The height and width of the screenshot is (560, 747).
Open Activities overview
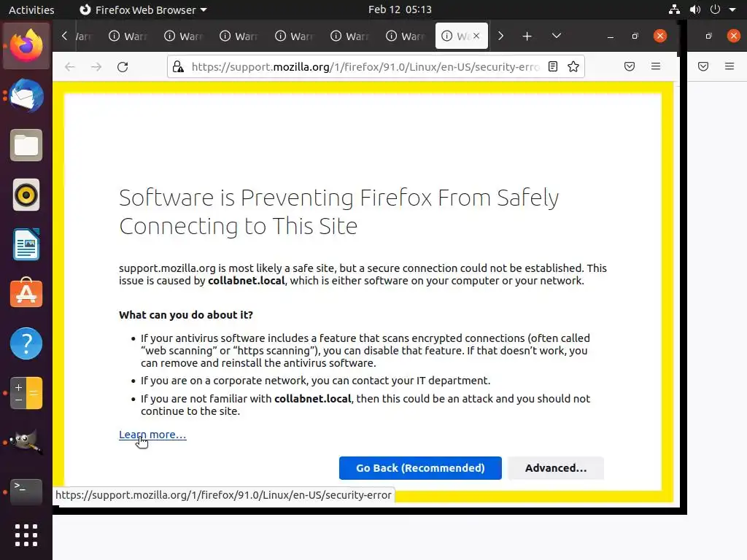pos(31,9)
